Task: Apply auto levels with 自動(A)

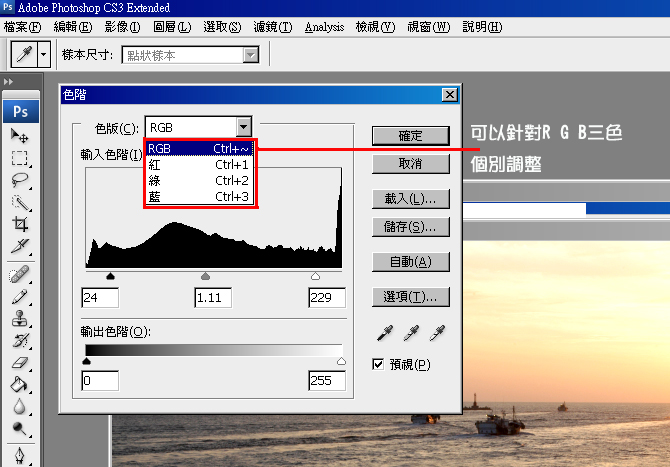Action: (x=411, y=261)
